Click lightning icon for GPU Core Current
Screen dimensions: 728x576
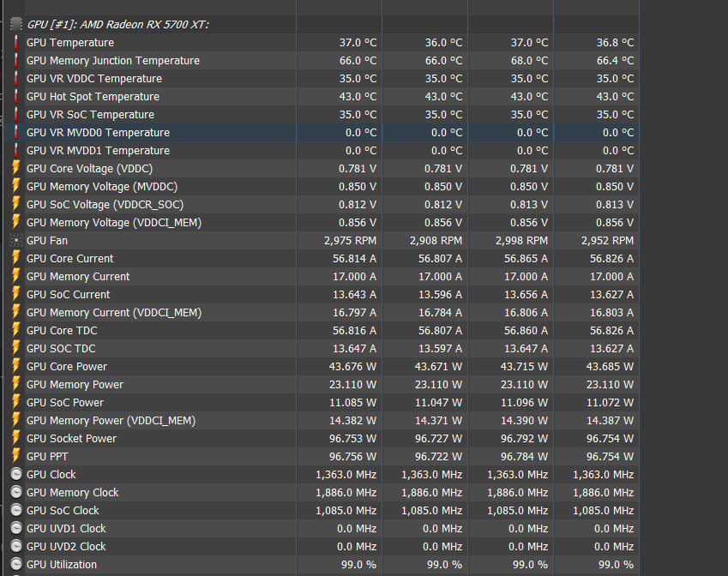pyautogui.click(x=16, y=259)
